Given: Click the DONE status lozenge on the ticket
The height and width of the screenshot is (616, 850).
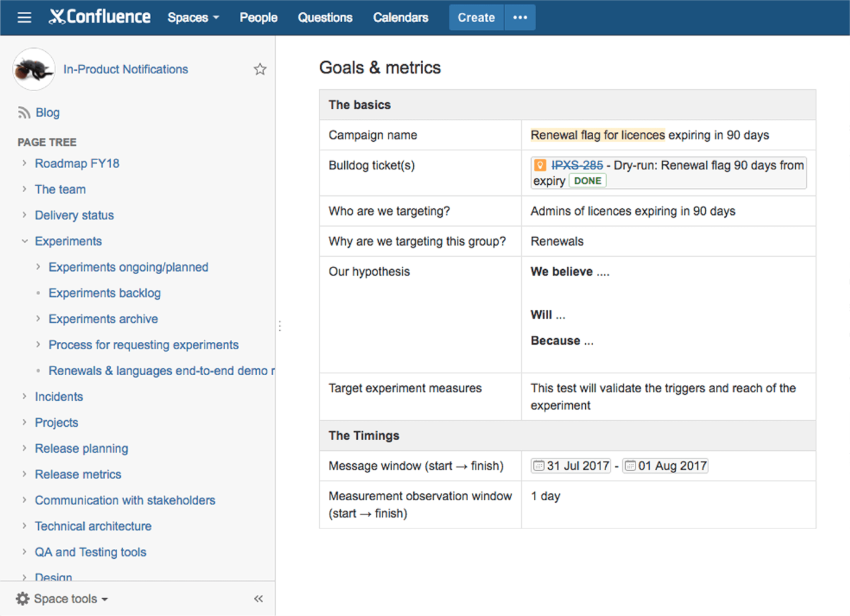Looking at the screenshot, I should (588, 180).
